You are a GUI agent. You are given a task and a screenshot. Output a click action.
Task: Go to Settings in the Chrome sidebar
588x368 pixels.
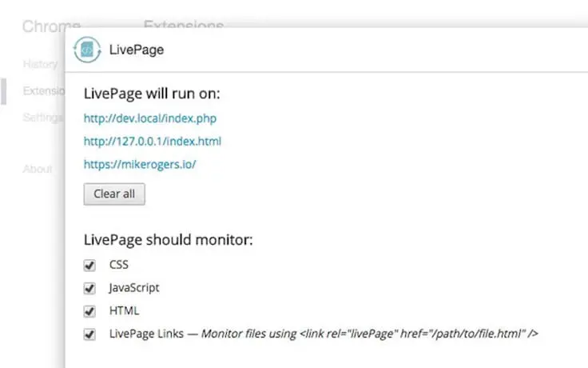click(x=43, y=118)
